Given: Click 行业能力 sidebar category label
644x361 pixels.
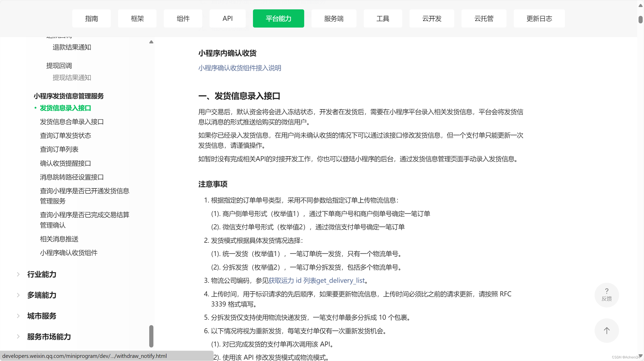Looking at the screenshot, I should click(x=42, y=274).
